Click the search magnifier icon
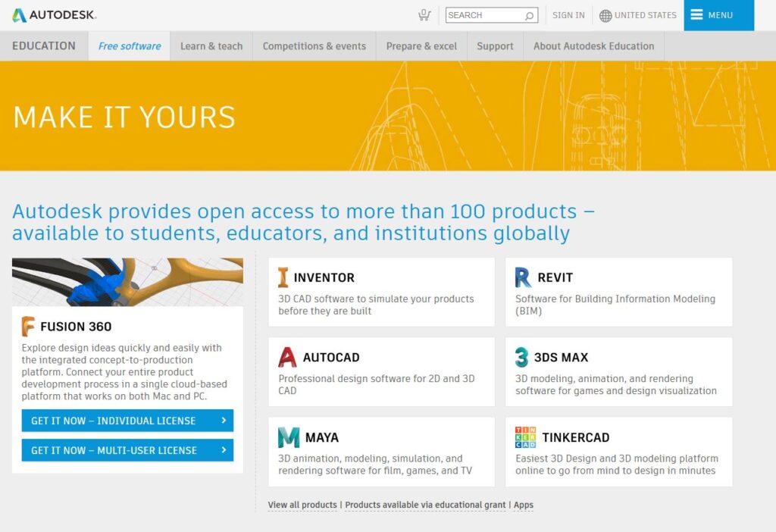776x532 pixels. coord(530,15)
